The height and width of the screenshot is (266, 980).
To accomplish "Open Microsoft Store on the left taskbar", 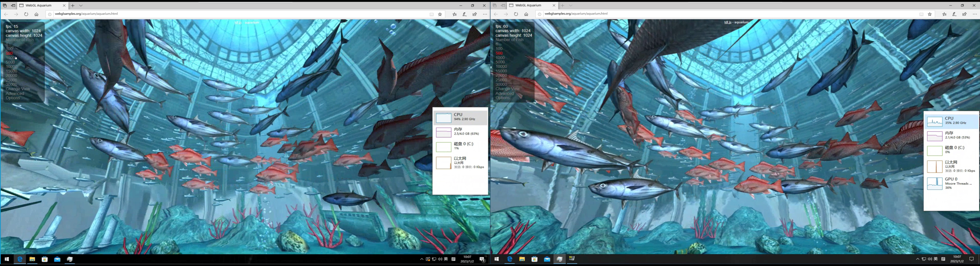I will point(45,259).
